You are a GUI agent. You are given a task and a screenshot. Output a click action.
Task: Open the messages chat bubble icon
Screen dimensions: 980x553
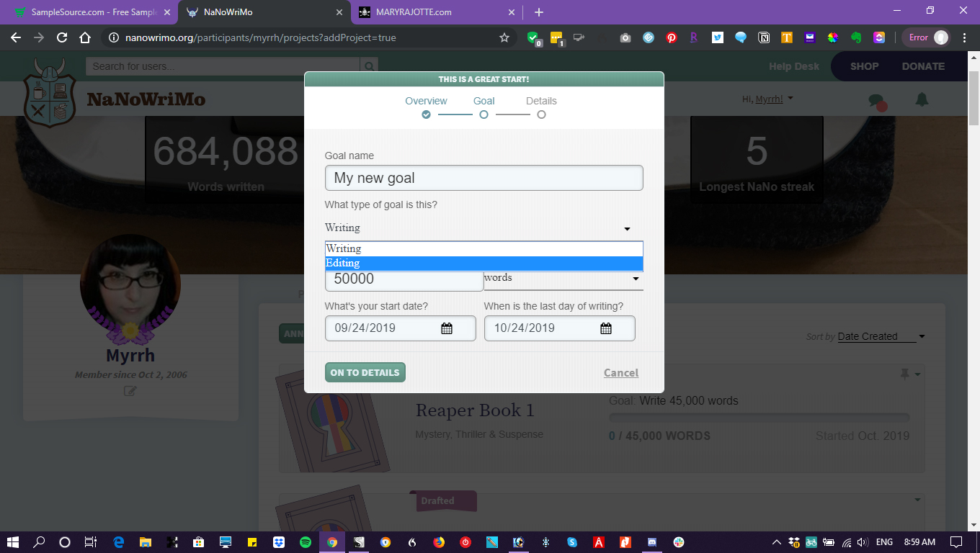pyautogui.click(x=876, y=101)
